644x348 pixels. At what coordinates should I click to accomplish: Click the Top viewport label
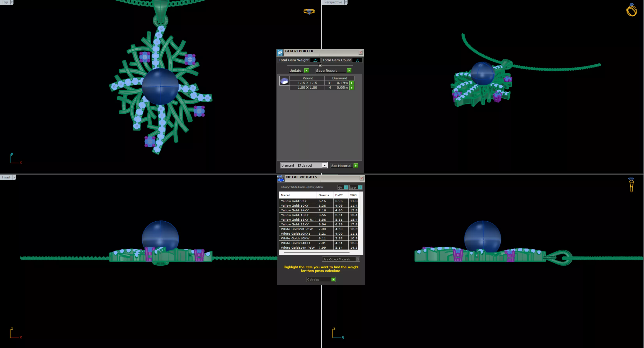click(5, 2)
